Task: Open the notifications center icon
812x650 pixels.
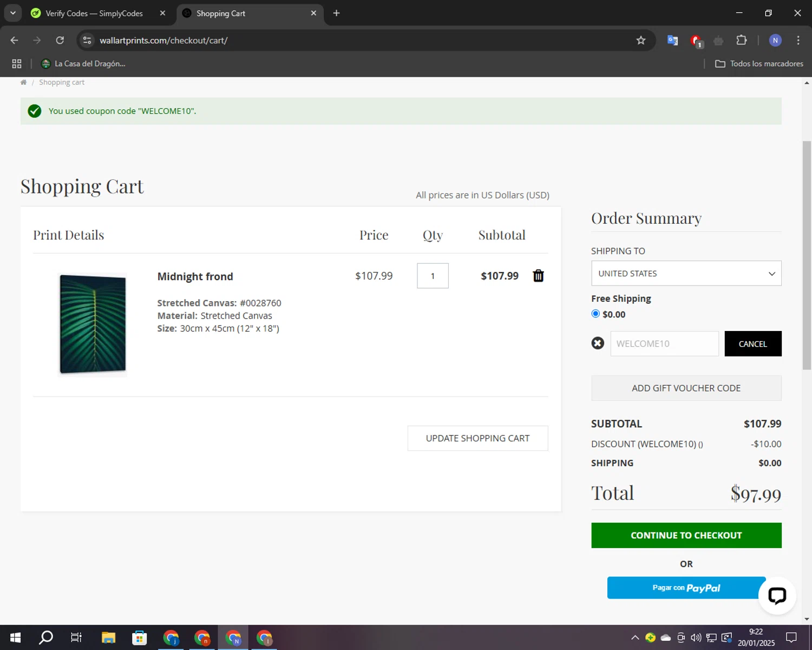Action: tap(791, 638)
